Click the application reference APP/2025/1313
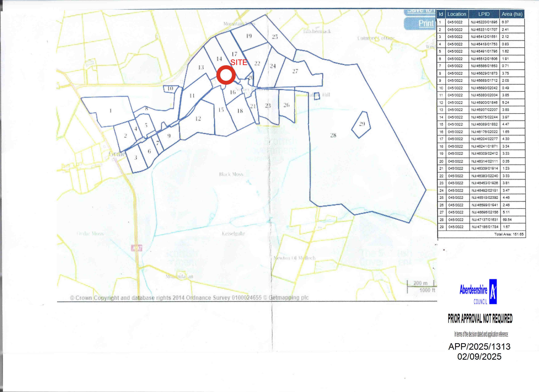539x392 pixels. coord(479,347)
